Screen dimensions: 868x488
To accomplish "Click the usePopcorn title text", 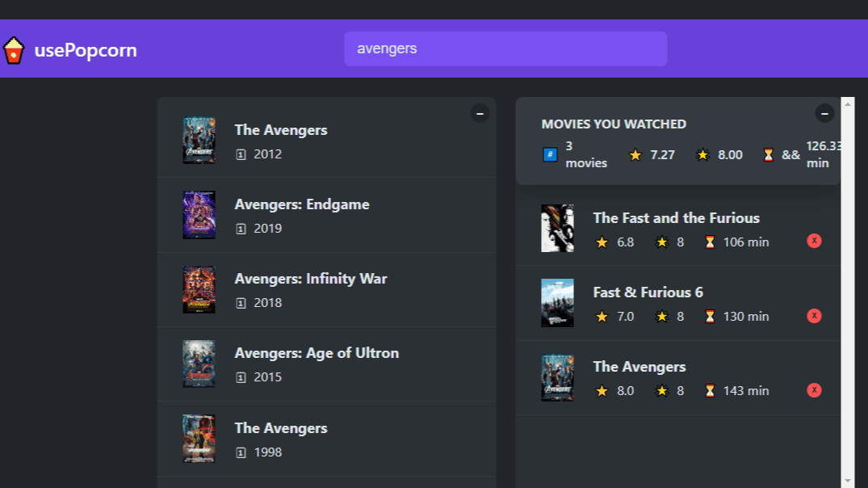I will (86, 50).
